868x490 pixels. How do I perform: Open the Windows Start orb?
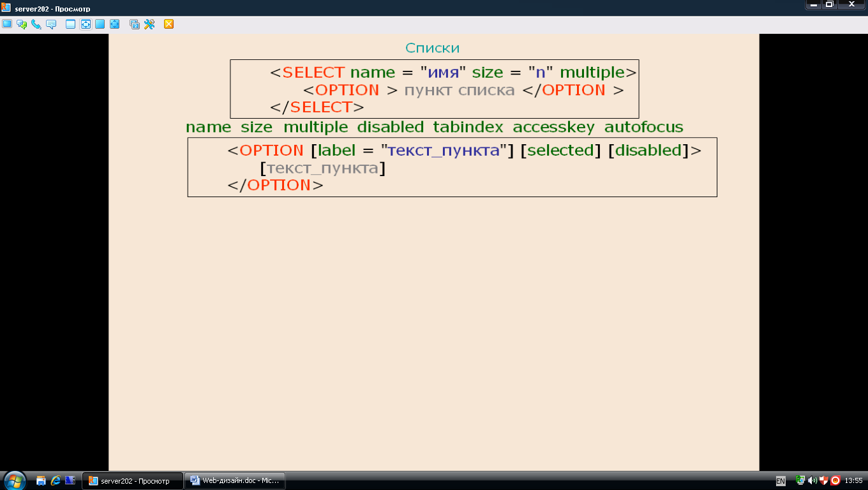click(x=14, y=480)
